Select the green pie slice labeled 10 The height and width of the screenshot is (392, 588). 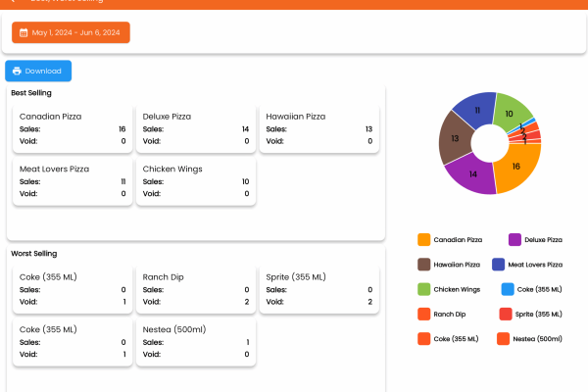click(x=510, y=114)
